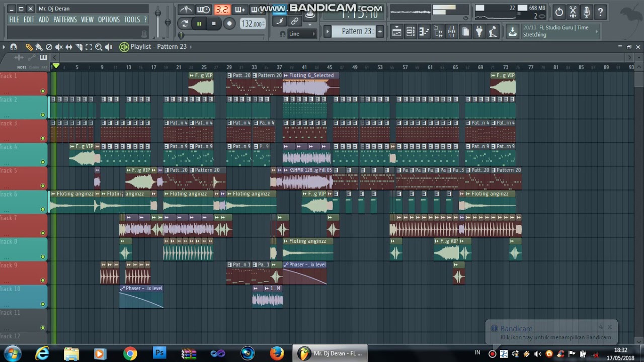Screen dimensions: 644x362
Task: Click the link to controller icon
Action: [295, 21]
